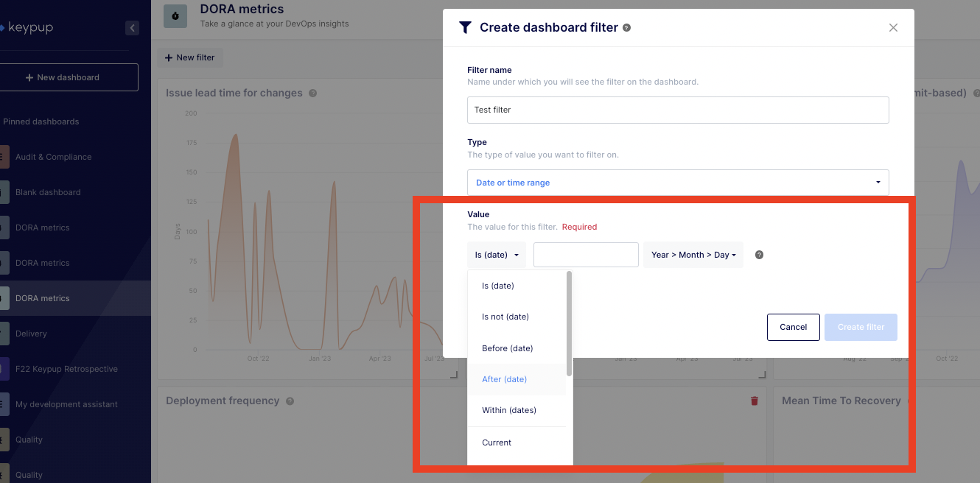Select "After (date)" from the operator list
The width and height of the screenshot is (980, 483).
[x=504, y=378]
